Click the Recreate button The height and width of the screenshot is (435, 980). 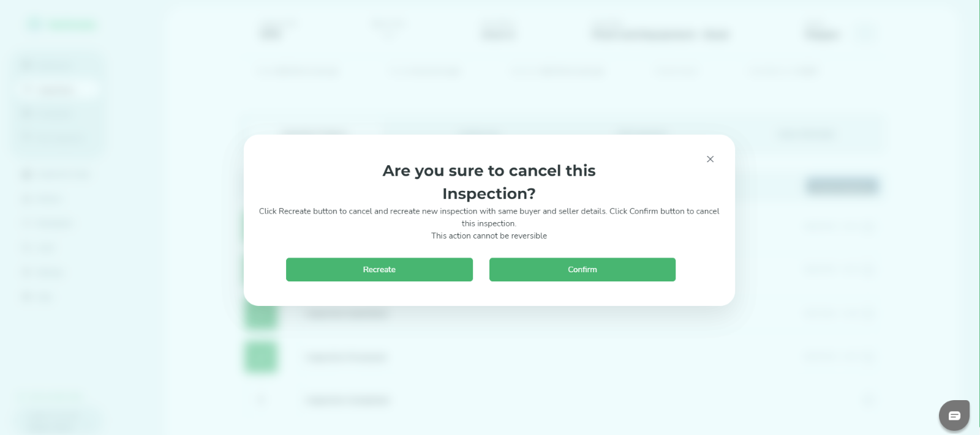(x=379, y=270)
